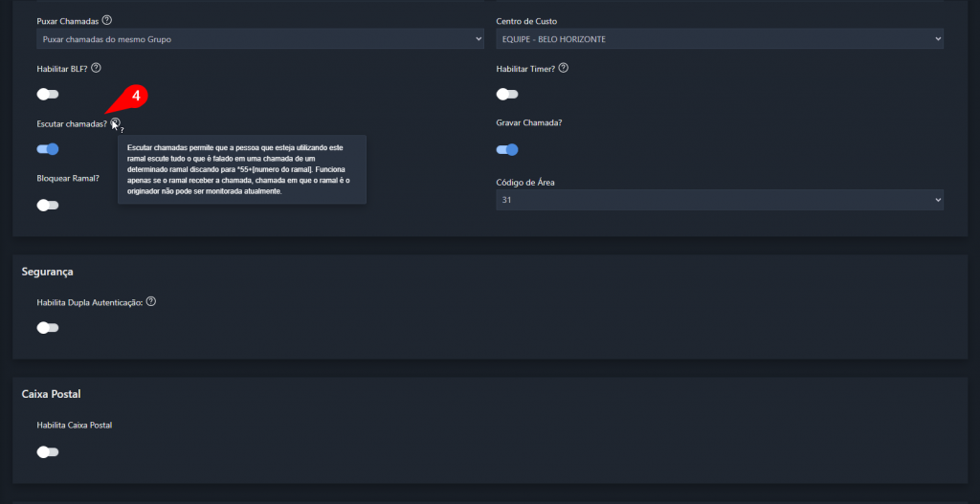
Task: Open help icon beside Escutar chamadas
Action: pos(116,123)
